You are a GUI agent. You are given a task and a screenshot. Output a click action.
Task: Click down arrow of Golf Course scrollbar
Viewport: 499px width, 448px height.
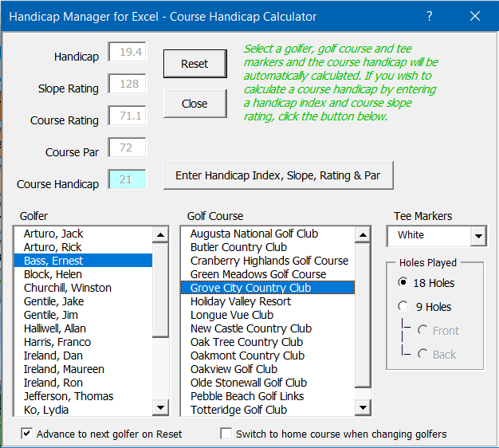click(363, 407)
